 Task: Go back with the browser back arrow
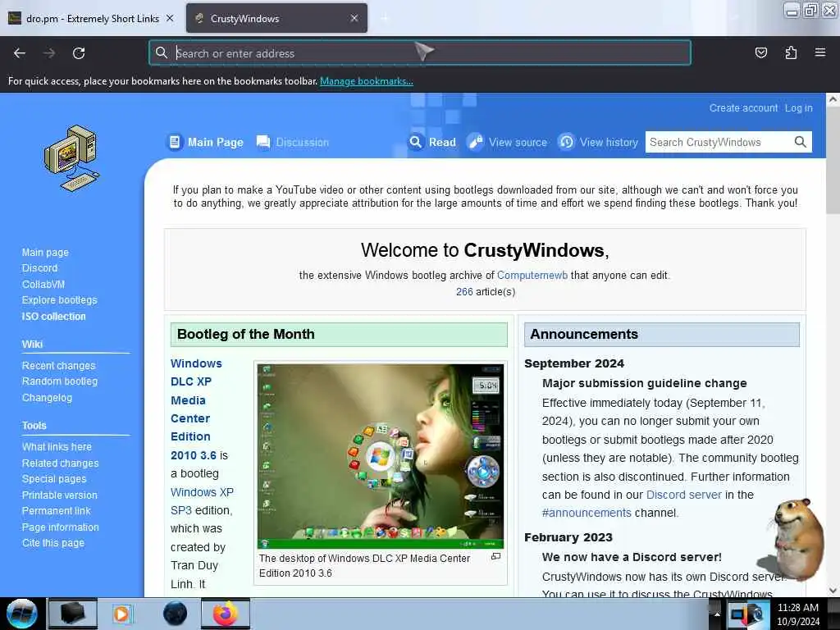click(20, 53)
